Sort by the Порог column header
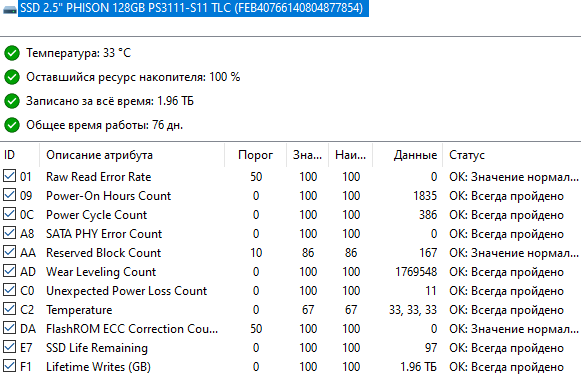This screenshot has width=581, height=378. tap(255, 155)
